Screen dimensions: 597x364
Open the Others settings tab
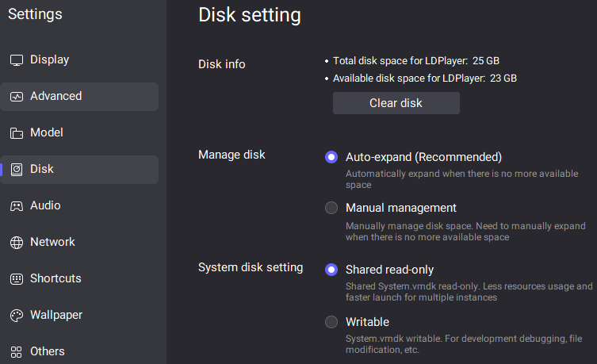pyautogui.click(x=79, y=352)
